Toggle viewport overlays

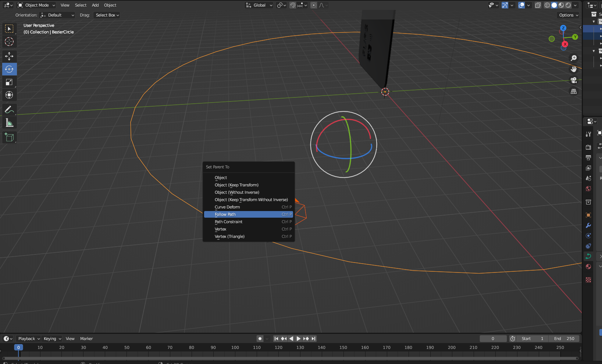[521, 5]
